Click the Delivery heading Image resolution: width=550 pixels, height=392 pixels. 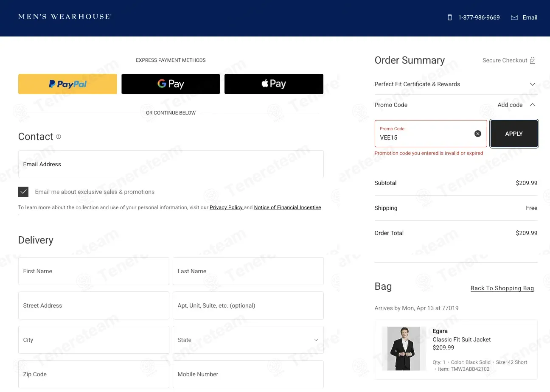point(36,240)
